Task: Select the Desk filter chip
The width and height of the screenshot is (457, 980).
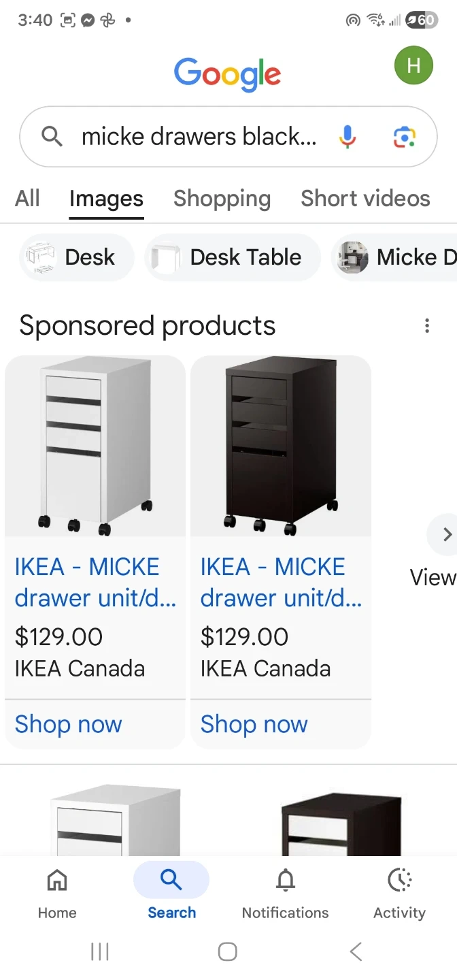Action: coord(77,257)
